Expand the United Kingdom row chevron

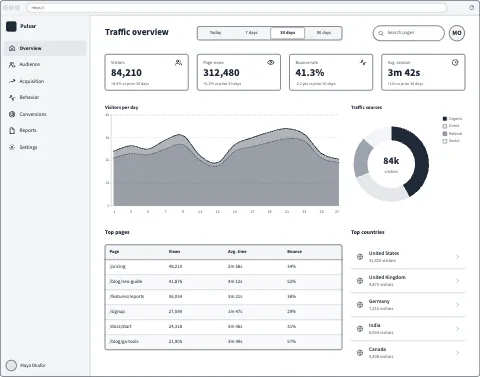click(x=457, y=281)
